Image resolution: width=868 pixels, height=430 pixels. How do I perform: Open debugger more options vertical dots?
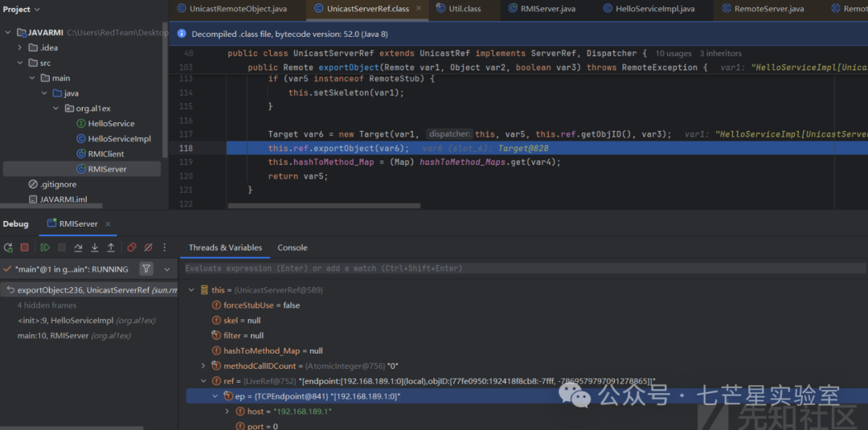point(164,248)
